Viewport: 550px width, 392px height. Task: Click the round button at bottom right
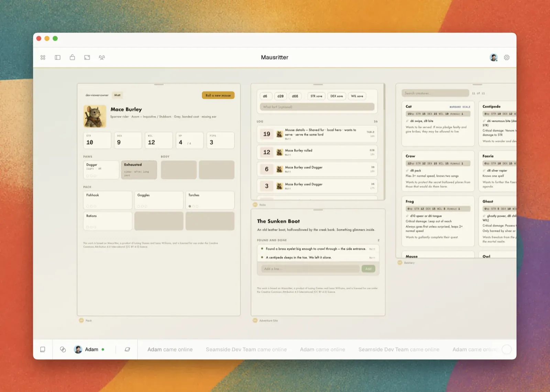point(507,349)
